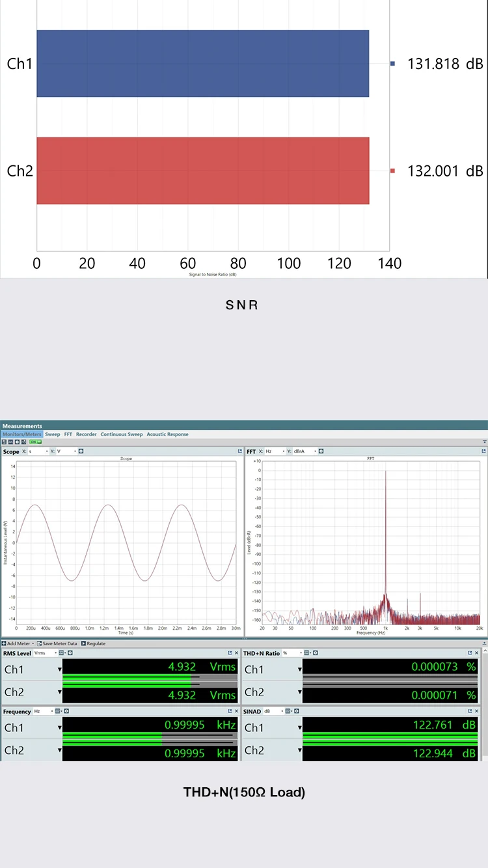This screenshot has width=488, height=868.
Task: Open the Scope graph settings gear icon
Action: (x=81, y=451)
